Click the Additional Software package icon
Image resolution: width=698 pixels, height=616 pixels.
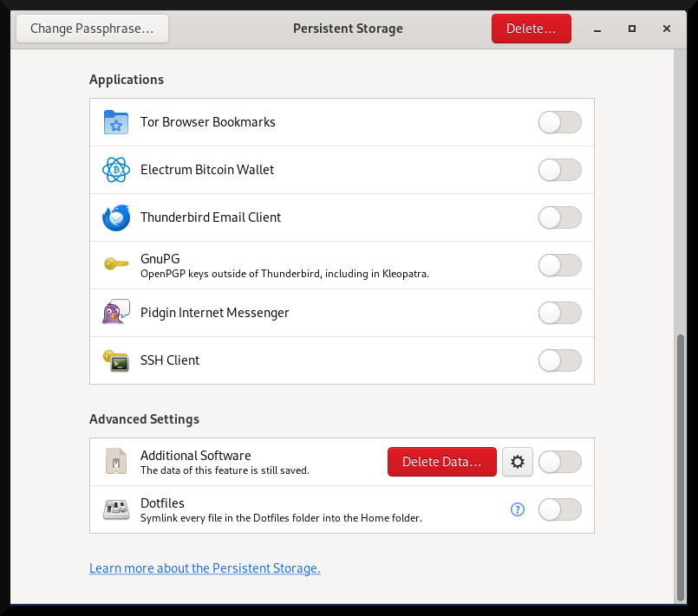(x=115, y=461)
